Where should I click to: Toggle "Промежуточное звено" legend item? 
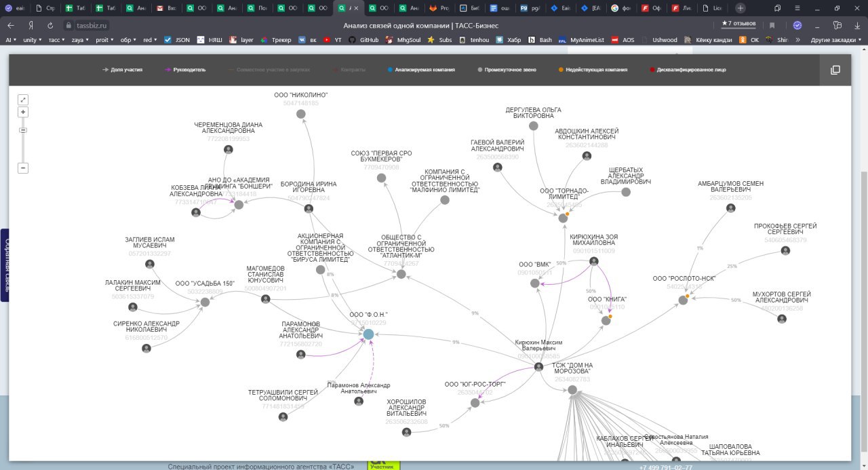pos(507,70)
